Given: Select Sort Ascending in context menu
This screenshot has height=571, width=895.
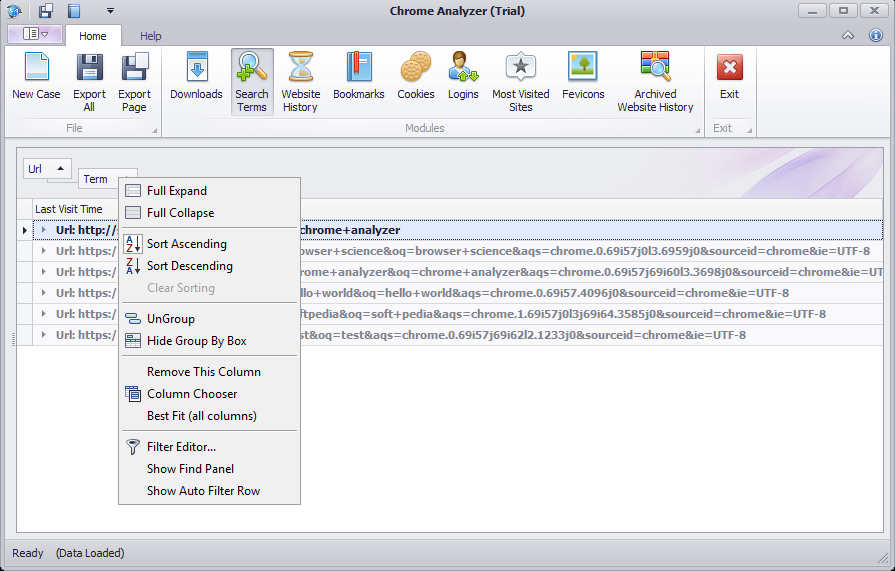Looking at the screenshot, I should 209,244.
